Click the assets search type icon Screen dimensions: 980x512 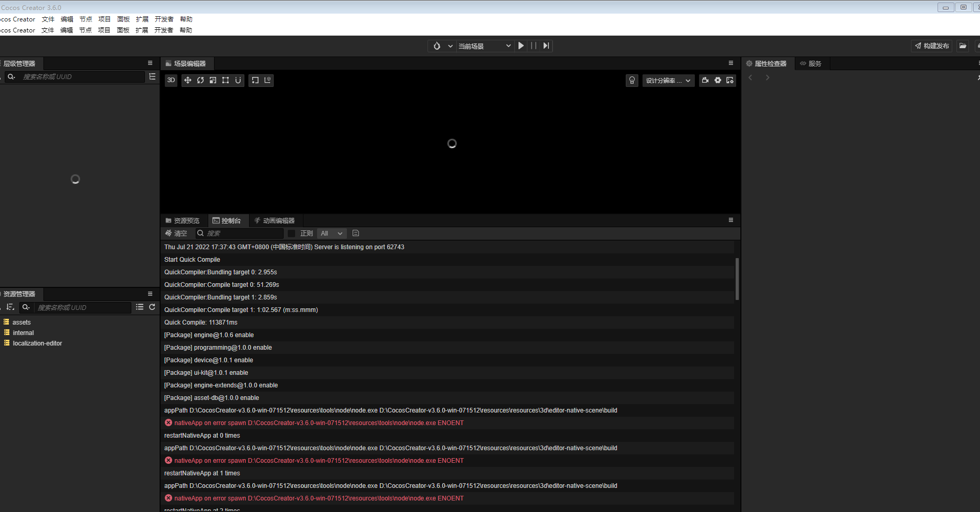pos(26,307)
